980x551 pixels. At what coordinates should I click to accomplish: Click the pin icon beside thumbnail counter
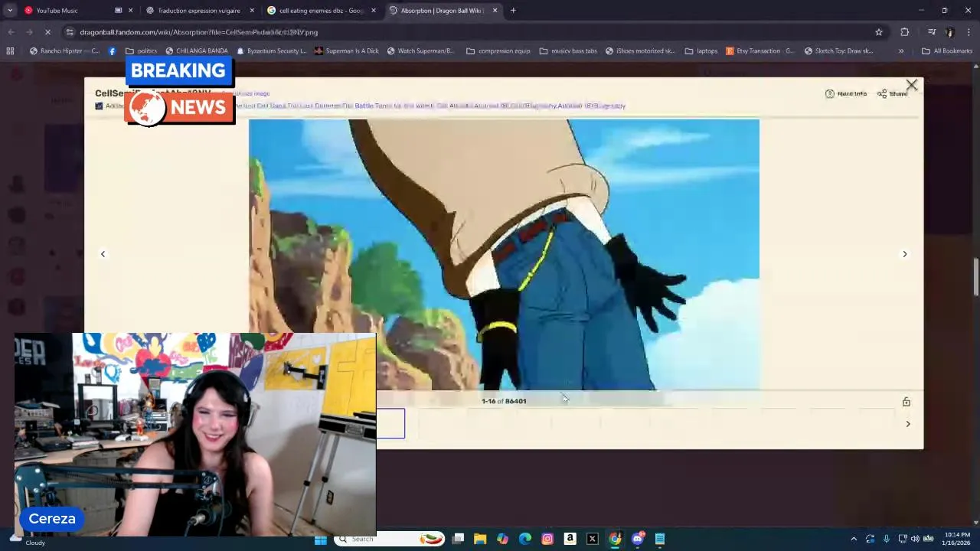click(906, 402)
